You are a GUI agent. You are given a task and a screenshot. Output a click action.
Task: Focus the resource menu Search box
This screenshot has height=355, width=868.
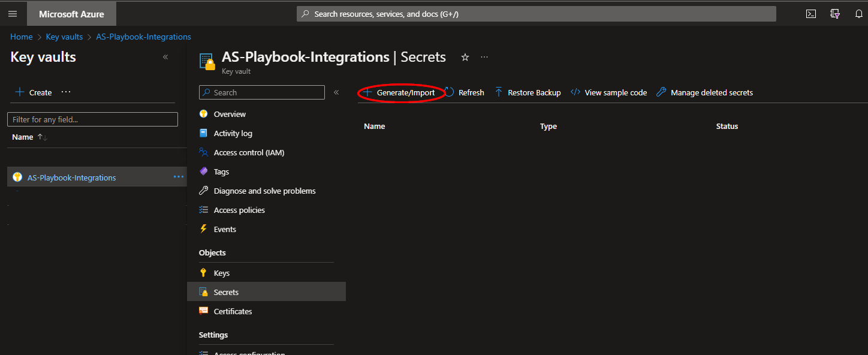[262, 92]
